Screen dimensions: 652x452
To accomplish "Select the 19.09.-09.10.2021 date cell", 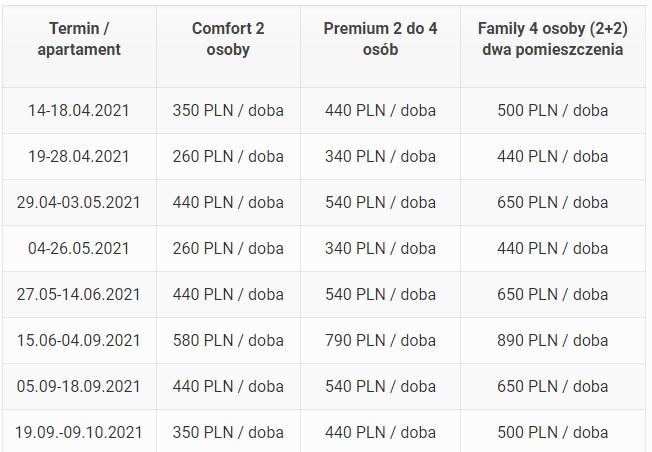I will tap(79, 432).
